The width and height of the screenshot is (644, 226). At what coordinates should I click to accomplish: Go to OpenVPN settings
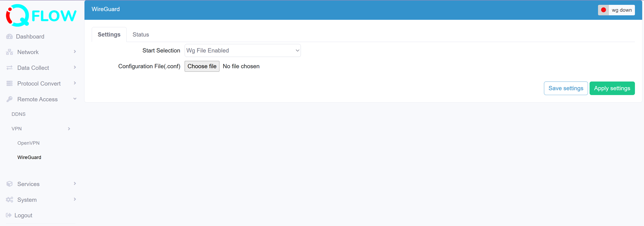[x=29, y=143]
